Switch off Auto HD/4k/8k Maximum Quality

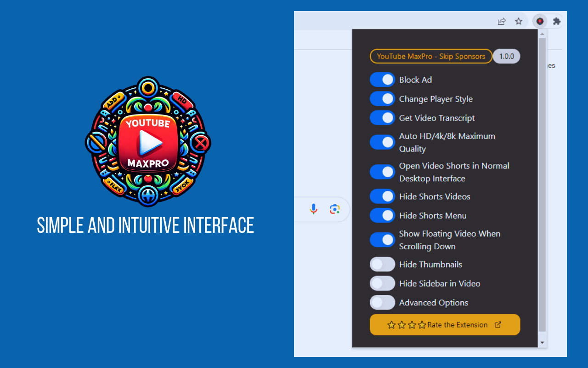[382, 142]
